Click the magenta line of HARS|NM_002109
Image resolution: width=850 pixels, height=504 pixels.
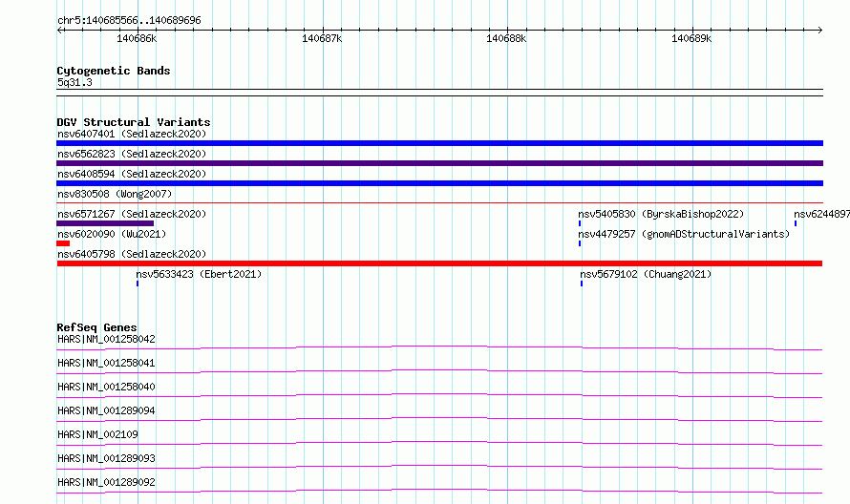click(x=439, y=443)
